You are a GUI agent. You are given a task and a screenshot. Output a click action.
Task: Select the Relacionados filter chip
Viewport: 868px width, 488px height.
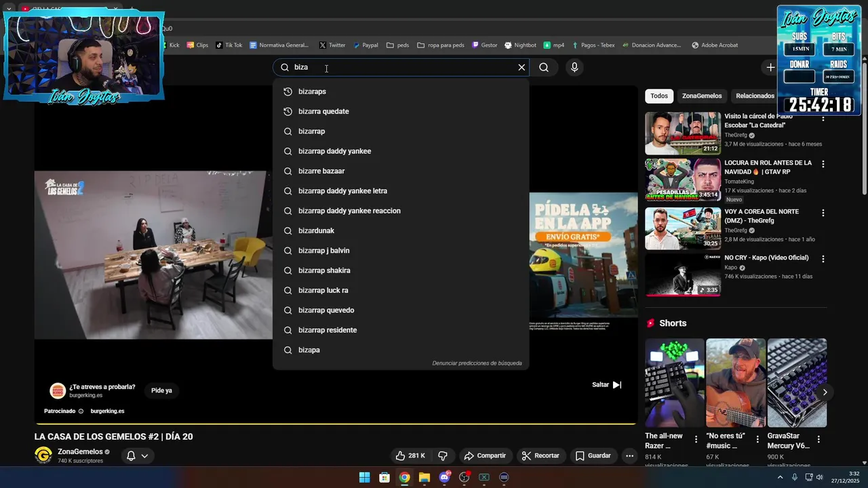(x=755, y=96)
